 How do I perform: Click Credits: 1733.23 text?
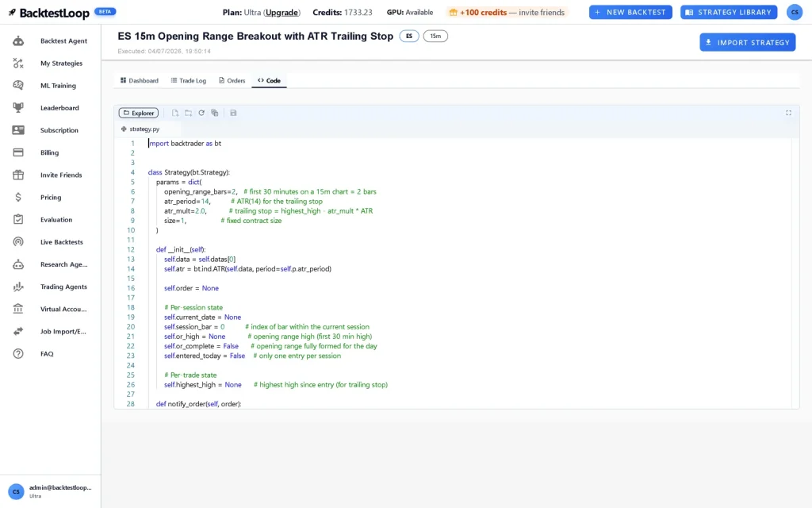[x=343, y=13]
